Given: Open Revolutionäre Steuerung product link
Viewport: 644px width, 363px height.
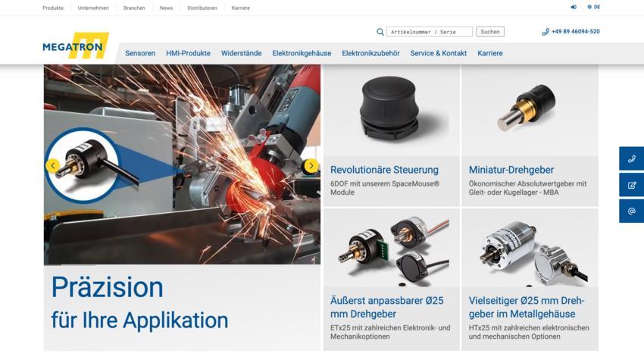Looking at the screenshot, I should [384, 170].
